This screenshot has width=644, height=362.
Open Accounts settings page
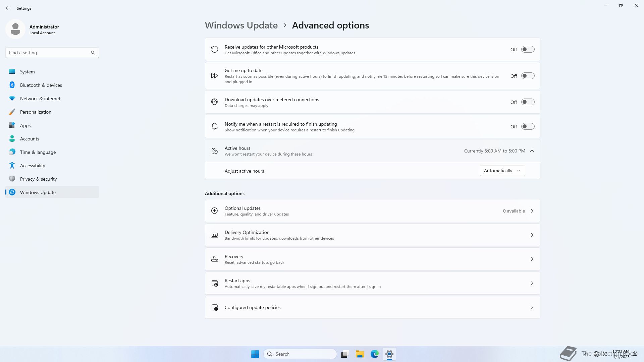click(52, 139)
